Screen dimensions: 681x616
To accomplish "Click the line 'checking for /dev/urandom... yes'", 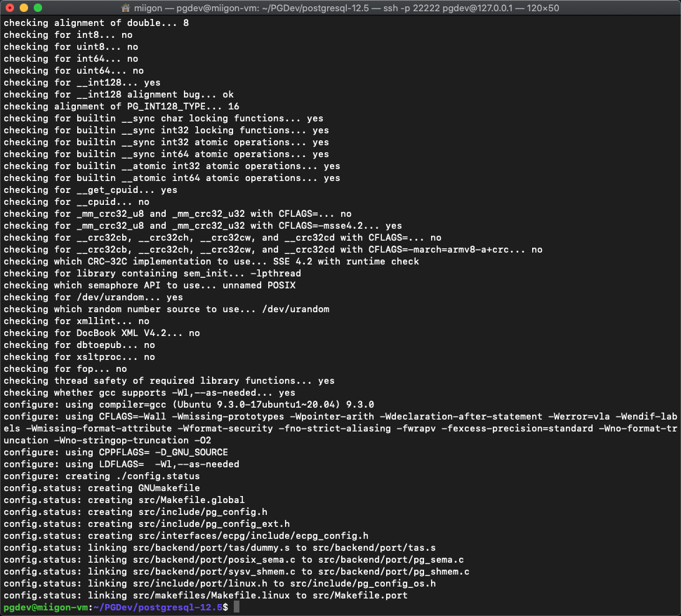I will 91,297.
